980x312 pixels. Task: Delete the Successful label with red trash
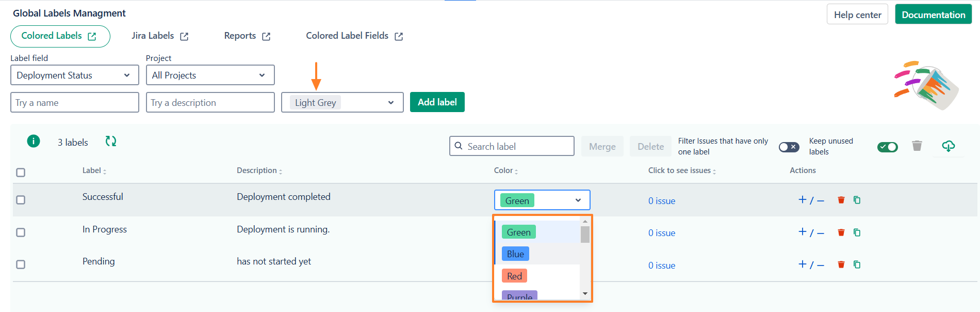pyautogui.click(x=841, y=200)
